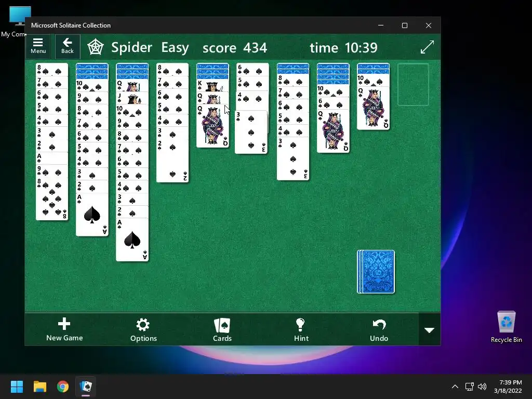Click the Solitaire Collection taskbar icon
The height and width of the screenshot is (399, 532).
pos(86,387)
